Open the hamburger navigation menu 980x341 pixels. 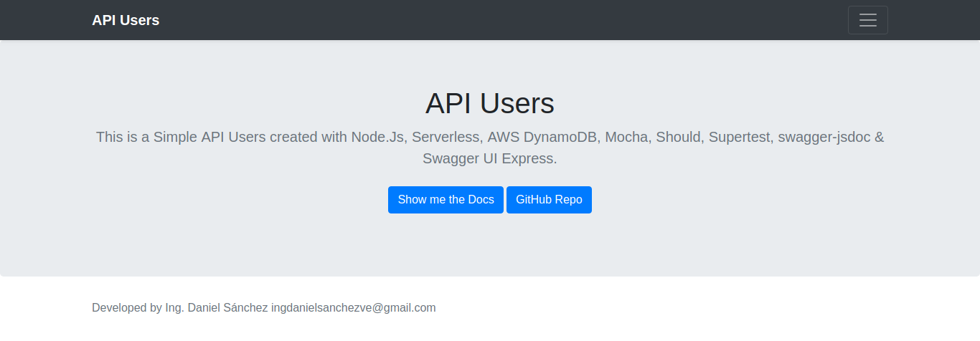click(x=867, y=20)
